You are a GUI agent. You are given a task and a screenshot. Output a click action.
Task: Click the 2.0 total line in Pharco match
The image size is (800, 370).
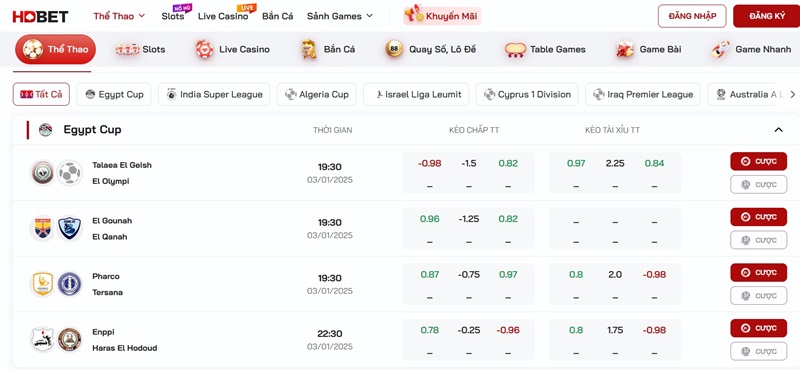615,275
